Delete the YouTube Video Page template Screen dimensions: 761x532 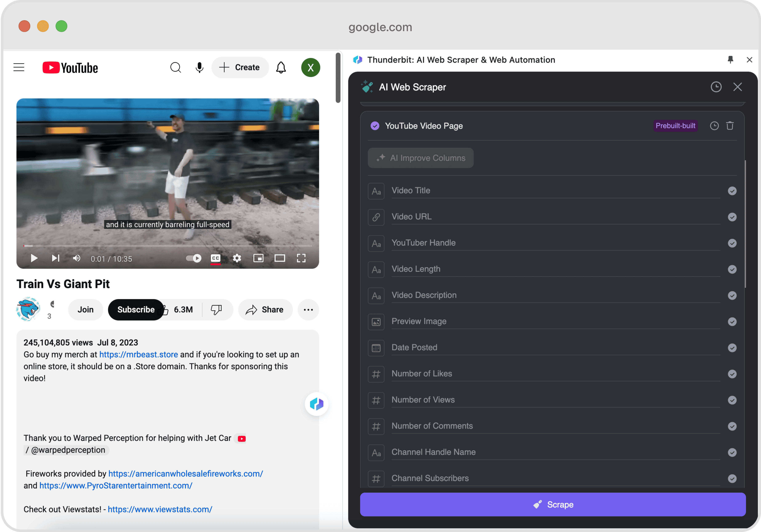pos(730,126)
